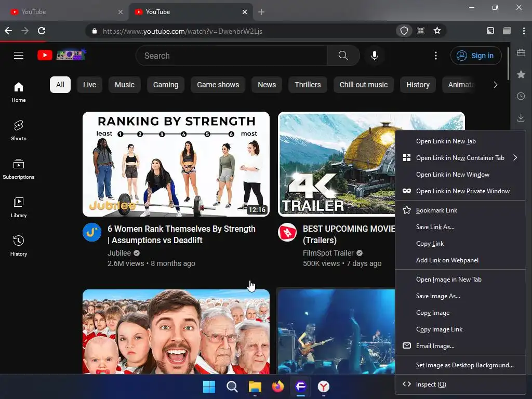The width and height of the screenshot is (532, 399).
Task: Open File Explorer from the taskbar
Action: 255,387
